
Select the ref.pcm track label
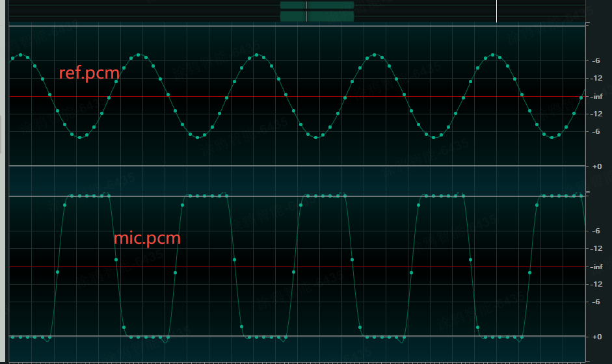pyautogui.click(x=89, y=73)
